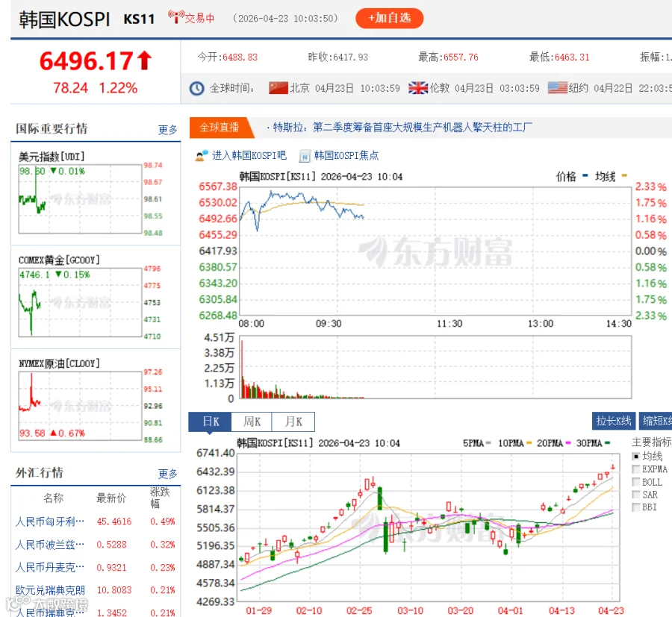Click the 30PMA green legend marker
The image size is (672, 617).
[x=608, y=442]
